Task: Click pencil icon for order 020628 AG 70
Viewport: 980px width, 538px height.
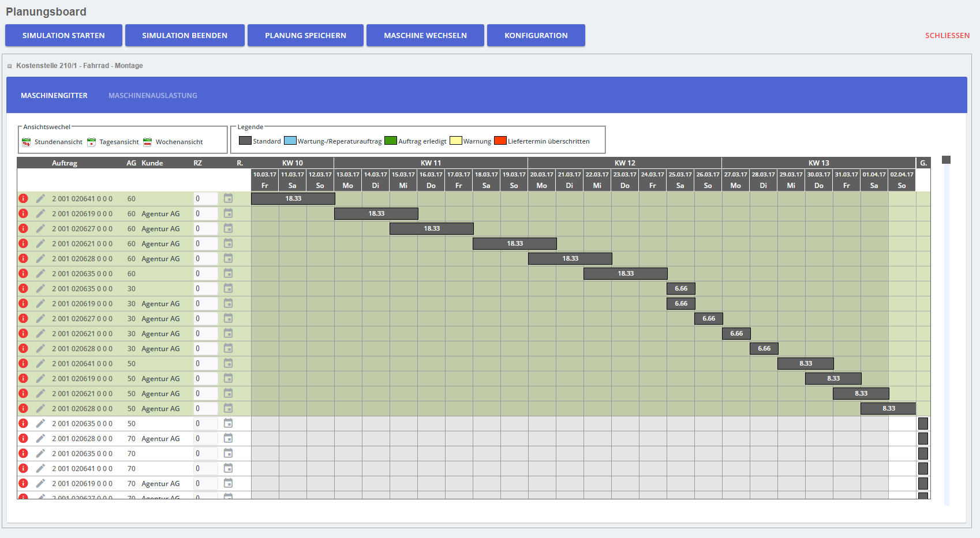Action: point(40,438)
